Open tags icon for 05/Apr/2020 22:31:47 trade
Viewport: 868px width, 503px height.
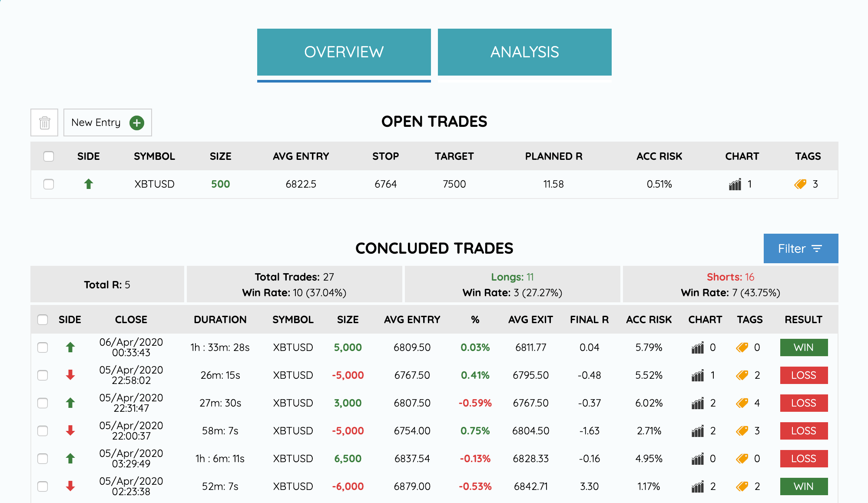(x=742, y=403)
